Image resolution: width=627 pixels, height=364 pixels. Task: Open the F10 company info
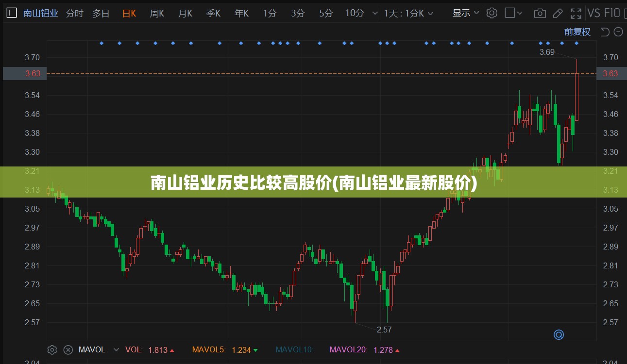click(612, 13)
